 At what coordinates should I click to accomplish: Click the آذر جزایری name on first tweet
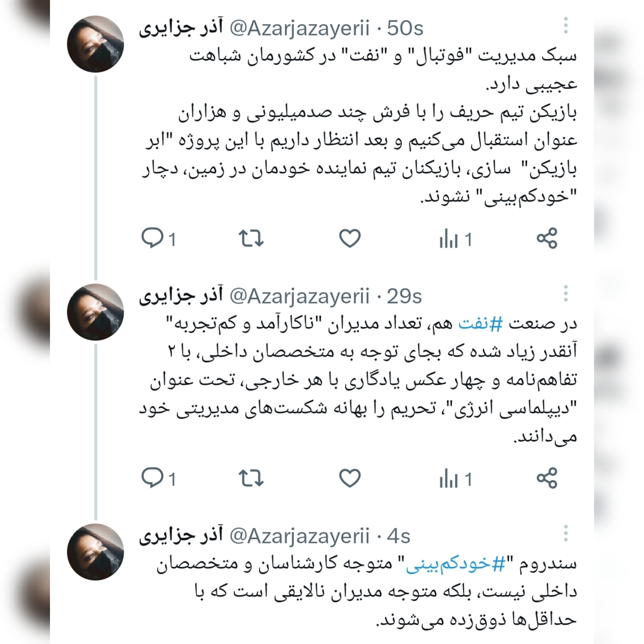tap(181, 28)
